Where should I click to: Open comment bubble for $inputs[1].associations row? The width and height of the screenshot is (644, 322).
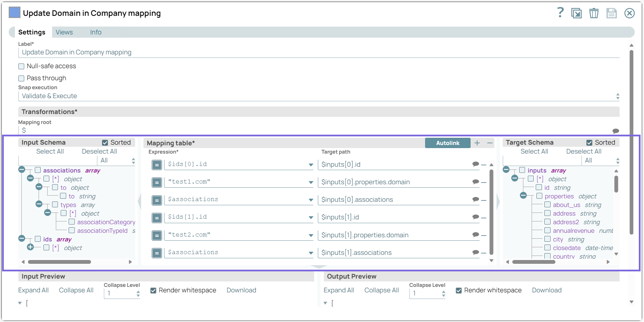pyautogui.click(x=476, y=252)
